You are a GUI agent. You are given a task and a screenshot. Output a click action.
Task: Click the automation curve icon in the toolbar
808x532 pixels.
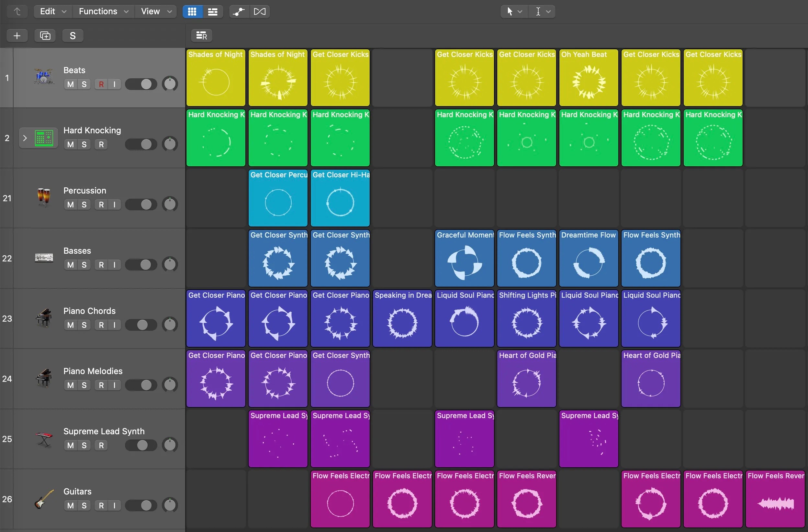pyautogui.click(x=239, y=12)
